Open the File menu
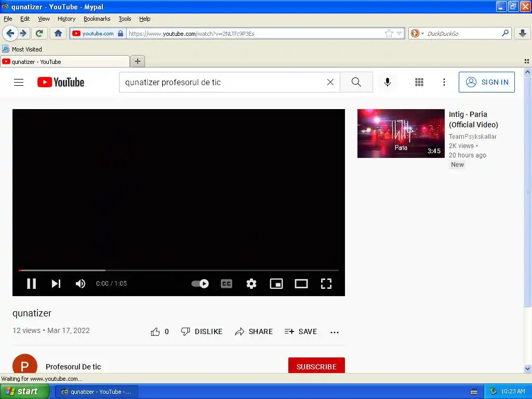The height and width of the screenshot is (399, 532). pyautogui.click(x=8, y=19)
